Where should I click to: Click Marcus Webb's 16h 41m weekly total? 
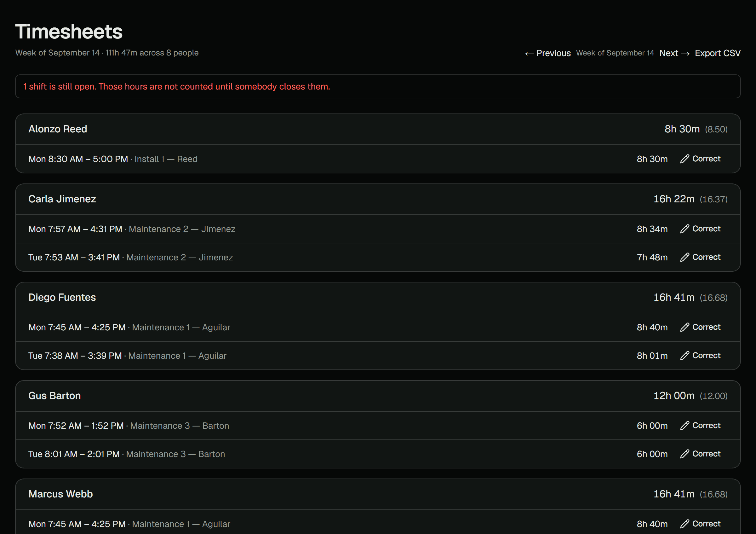point(674,494)
